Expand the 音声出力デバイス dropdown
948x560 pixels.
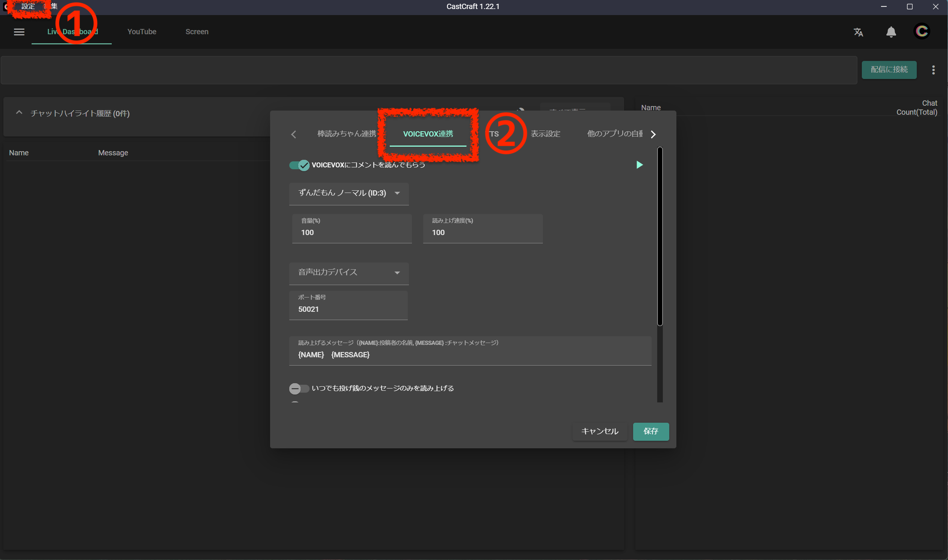pos(349,273)
